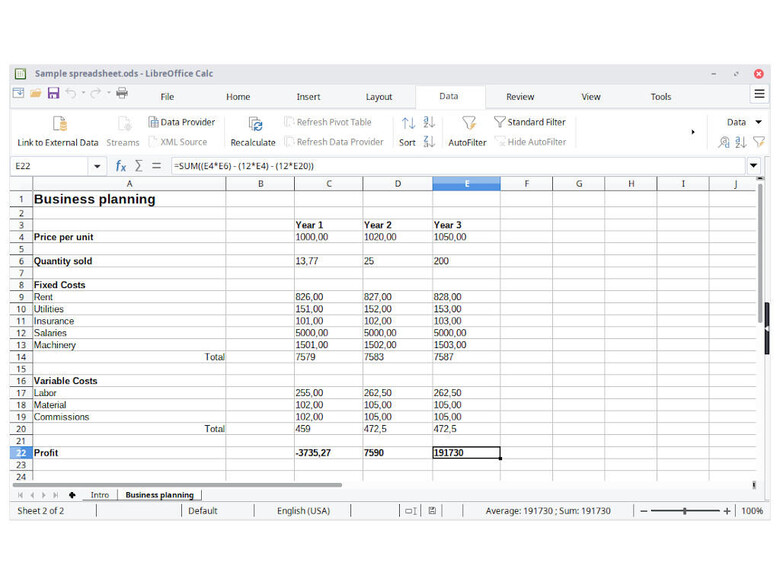Click the formula input field
The height and width of the screenshot is (585, 780).
tap(458, 166)
